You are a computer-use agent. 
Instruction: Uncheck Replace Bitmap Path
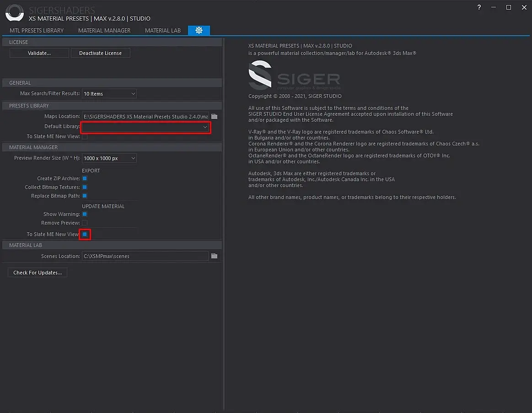(85, 196)
